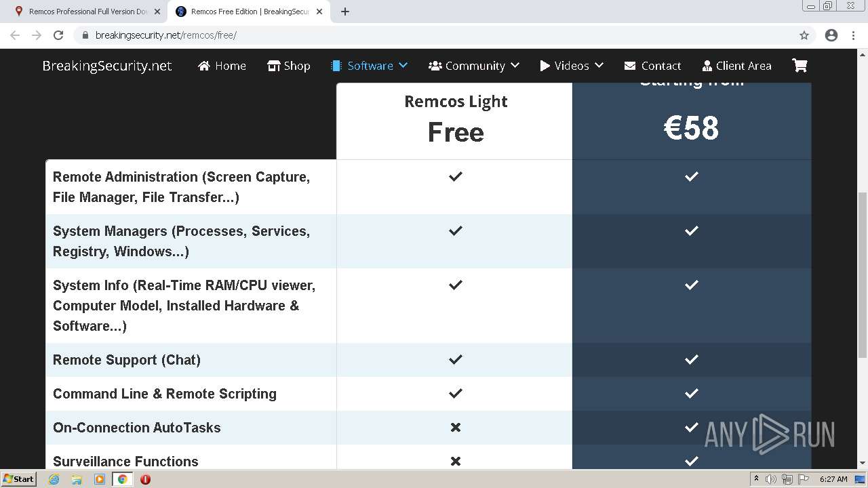Open the Home page link
Screen dimensions: 868x488
[222, 66]
